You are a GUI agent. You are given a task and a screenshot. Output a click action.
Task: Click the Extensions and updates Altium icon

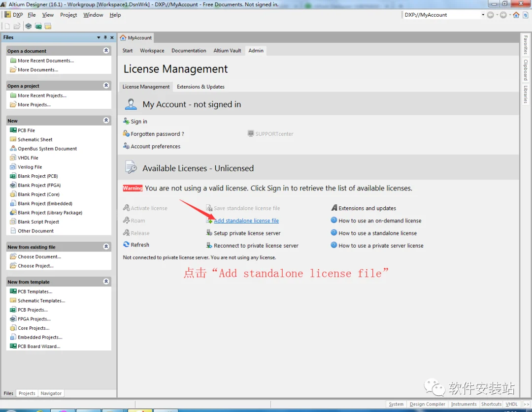334,208
